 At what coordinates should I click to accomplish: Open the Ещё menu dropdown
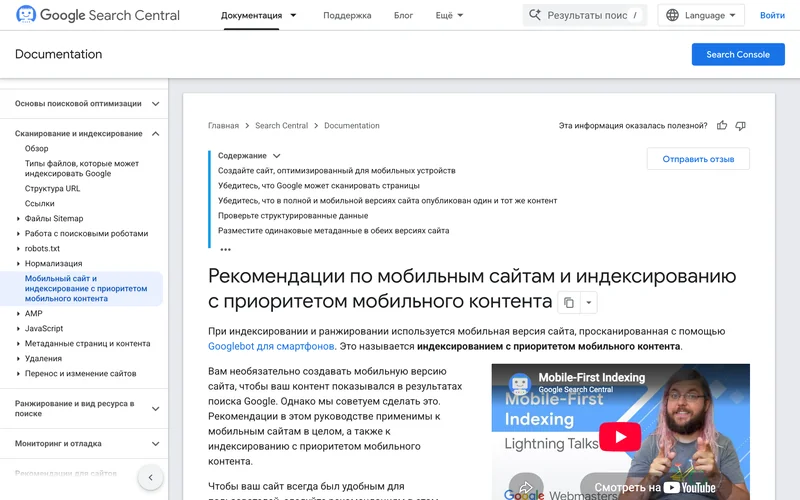[x=449, y=15]
